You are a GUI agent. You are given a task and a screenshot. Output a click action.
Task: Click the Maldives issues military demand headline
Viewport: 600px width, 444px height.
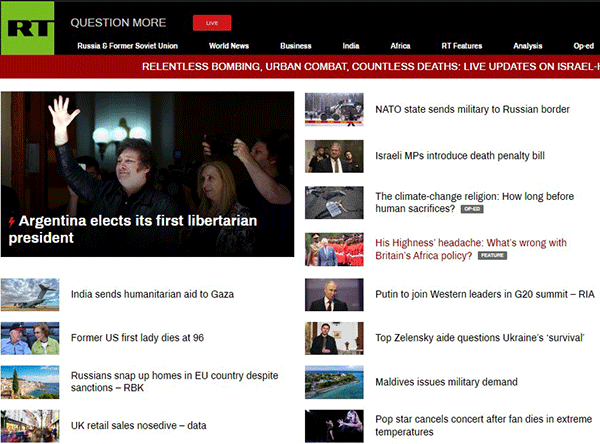[x=446, y=382]
